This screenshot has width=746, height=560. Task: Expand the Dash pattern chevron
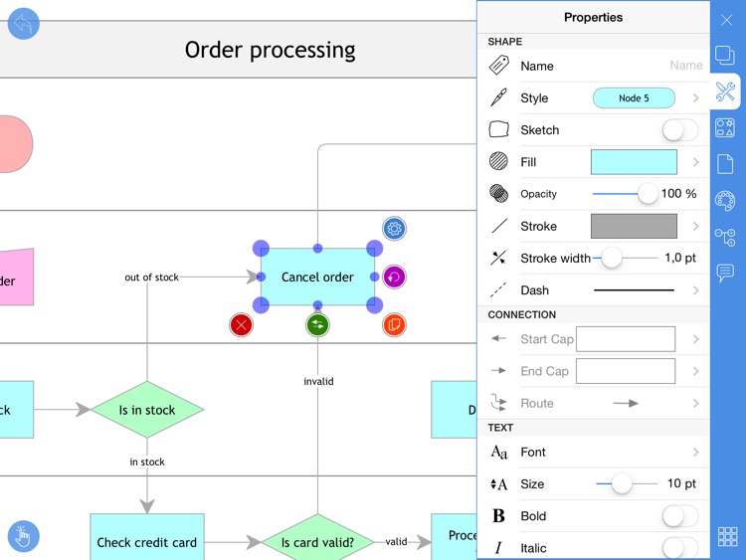coord(695,290)
